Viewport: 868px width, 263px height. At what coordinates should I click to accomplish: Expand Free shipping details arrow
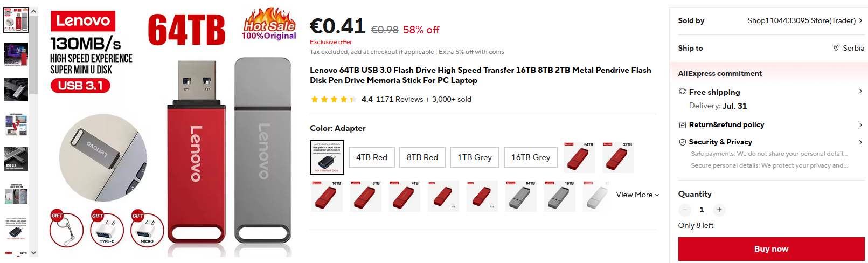(x=860, y=91)
